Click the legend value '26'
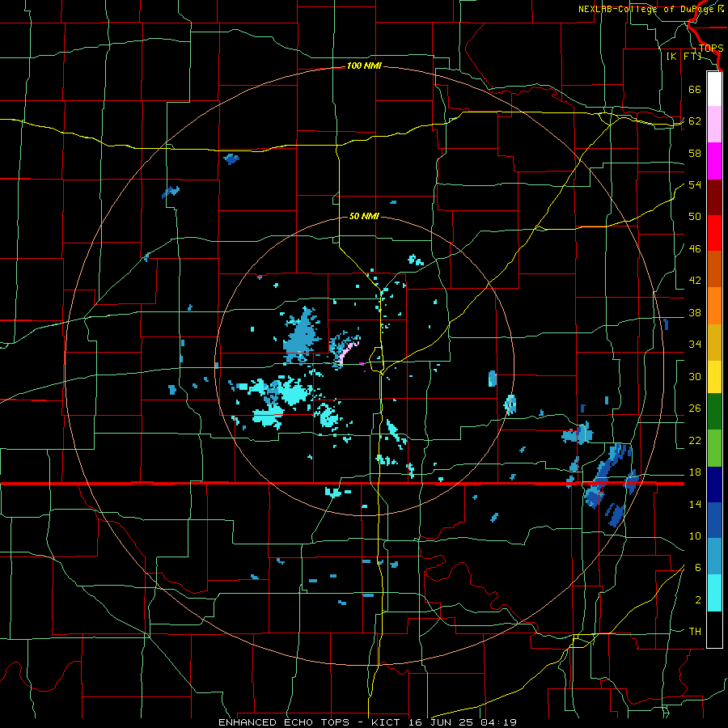The width and height of the screenshot is (728, 728). 695,408
